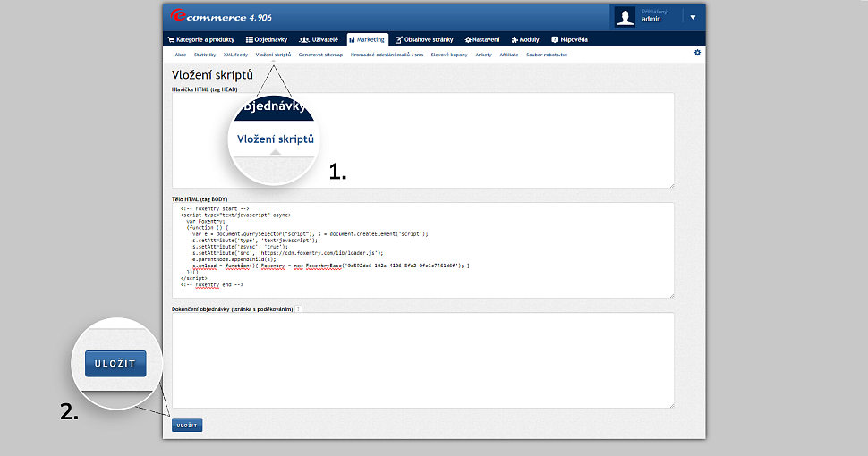
Task: Click the edit pencil icon on Obsahové stránky
Action: point(398,40)
